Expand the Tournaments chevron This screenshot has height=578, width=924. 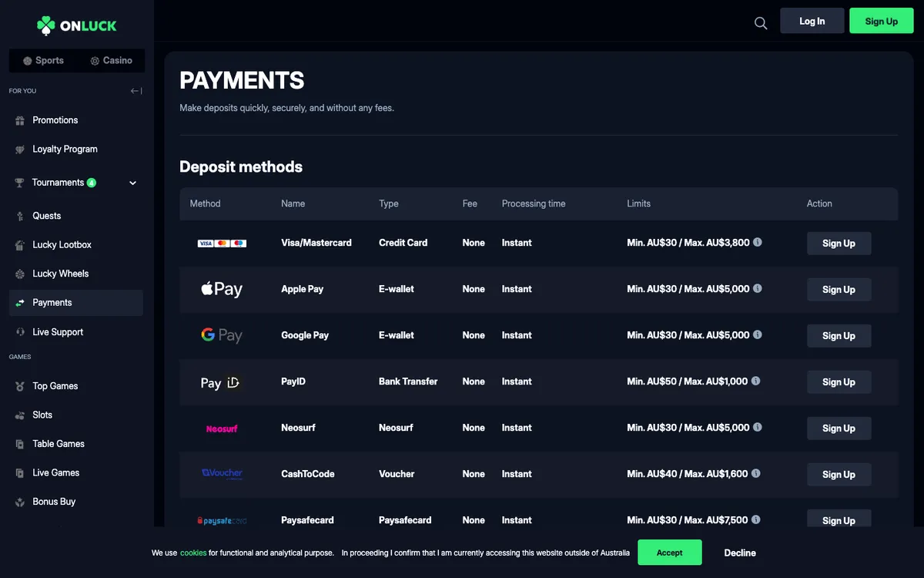click(132, 183)
